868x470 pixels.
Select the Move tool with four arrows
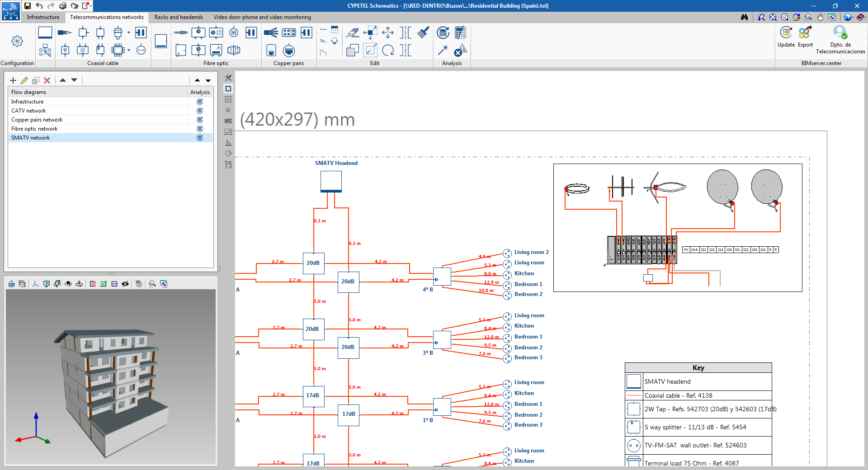pyautogui.click(x=387, y=33)
